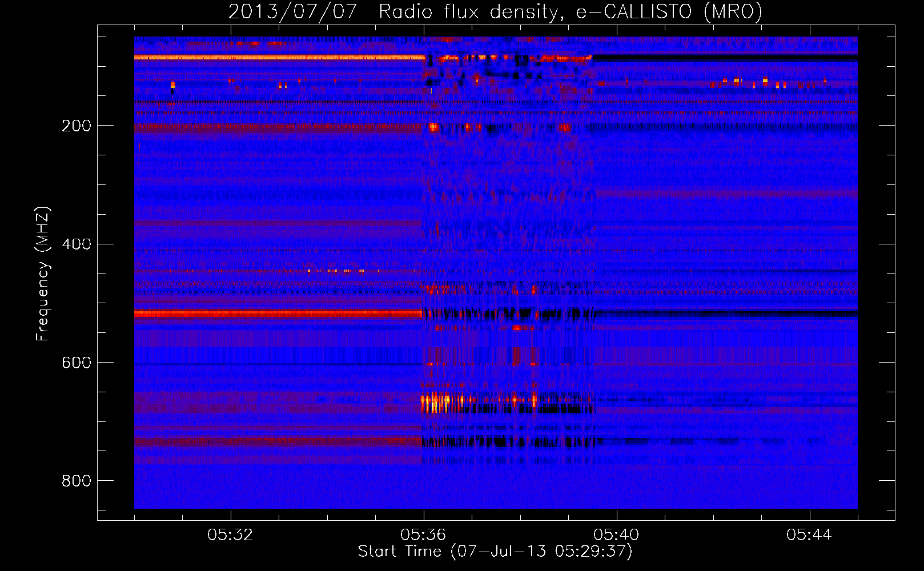Click the e-CALLISTO (MRO) title label

pyautogui.click(x=669, y=11)
